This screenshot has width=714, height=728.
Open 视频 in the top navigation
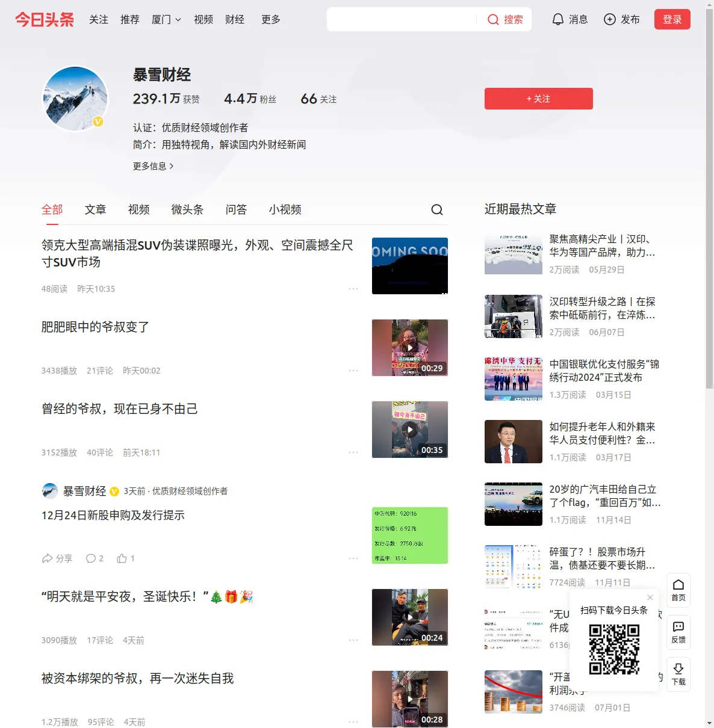[x=203, y=19]
